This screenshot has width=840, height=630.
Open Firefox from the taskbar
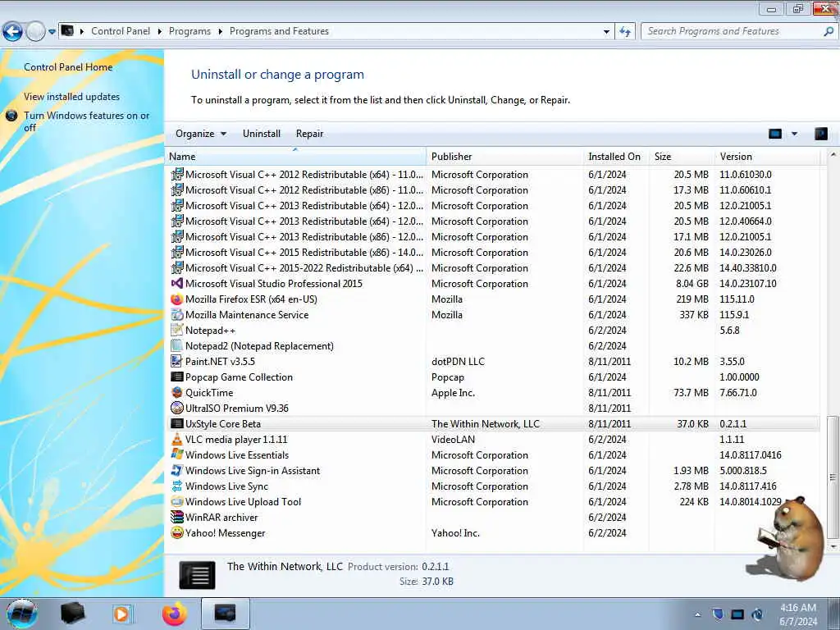pos(174,614)
